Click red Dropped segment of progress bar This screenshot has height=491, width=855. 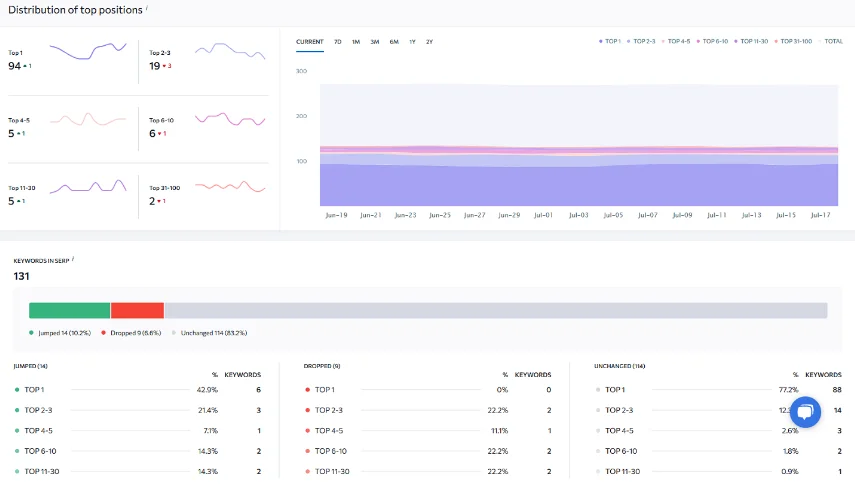[x=137, y=310]
